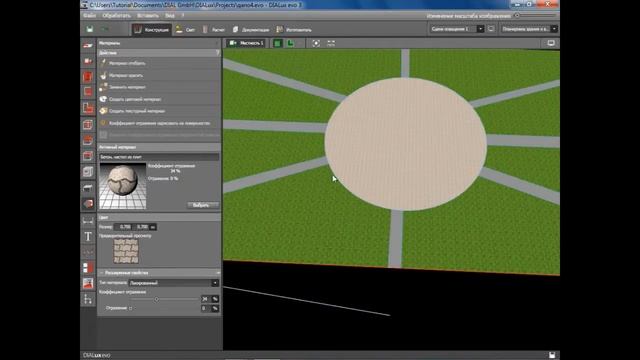Select the site plan tool at the top of the sidebar

88,45
